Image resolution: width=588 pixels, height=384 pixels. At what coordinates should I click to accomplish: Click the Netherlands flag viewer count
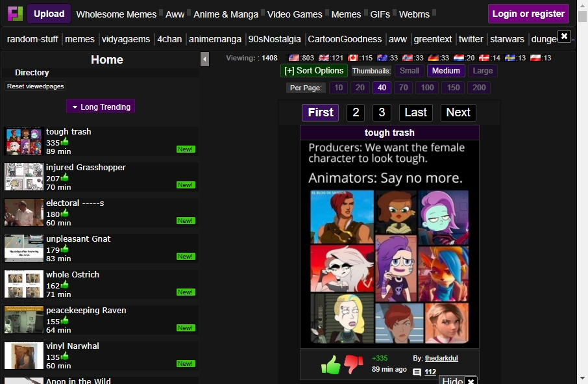click(464, 58)
